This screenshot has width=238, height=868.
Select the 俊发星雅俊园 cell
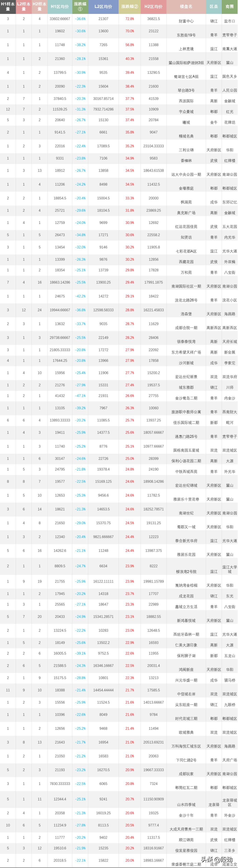pyautogui.click(x=186, y=851)
